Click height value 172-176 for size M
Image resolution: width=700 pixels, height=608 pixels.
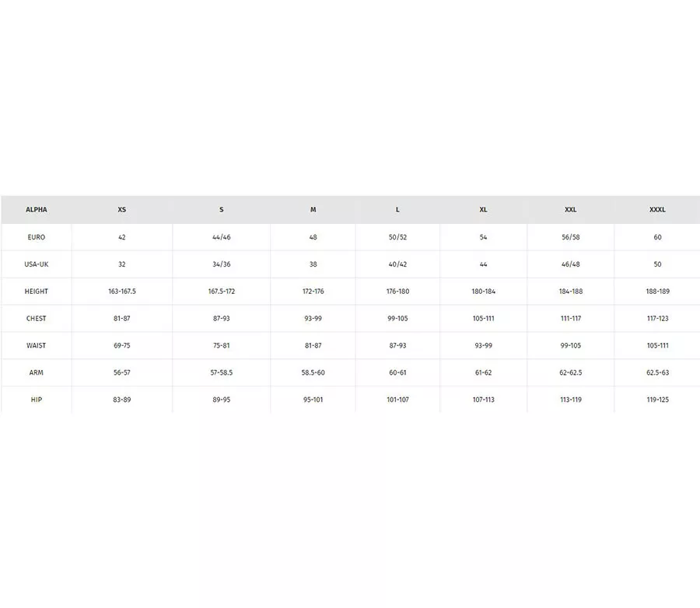(313, 292)
